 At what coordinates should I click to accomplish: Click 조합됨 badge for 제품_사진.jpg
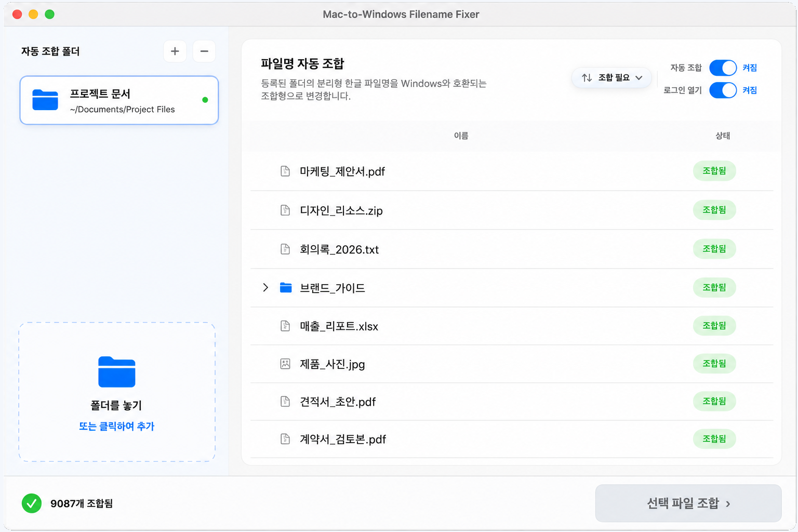pos(714,364)
